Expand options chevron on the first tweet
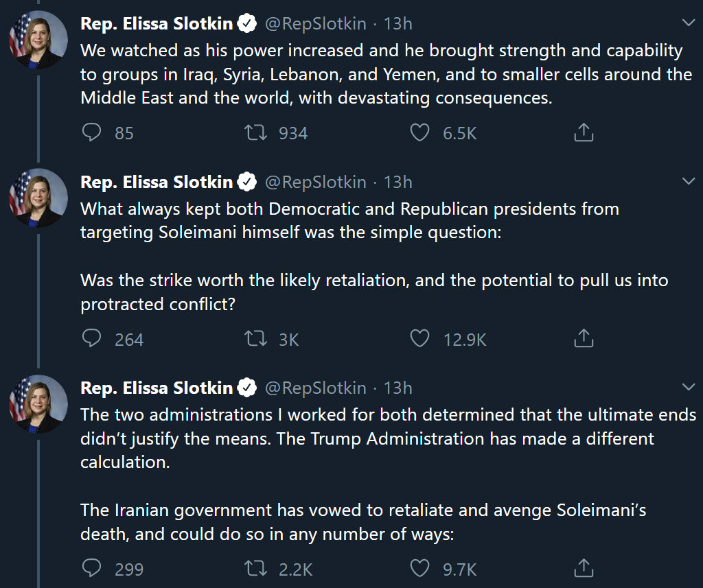The image size is (703, 588). click(x=689, y=23)
